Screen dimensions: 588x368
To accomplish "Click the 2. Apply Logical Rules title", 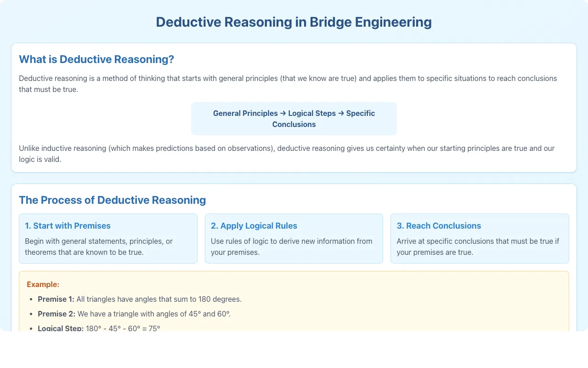I will tap(254, 226).
